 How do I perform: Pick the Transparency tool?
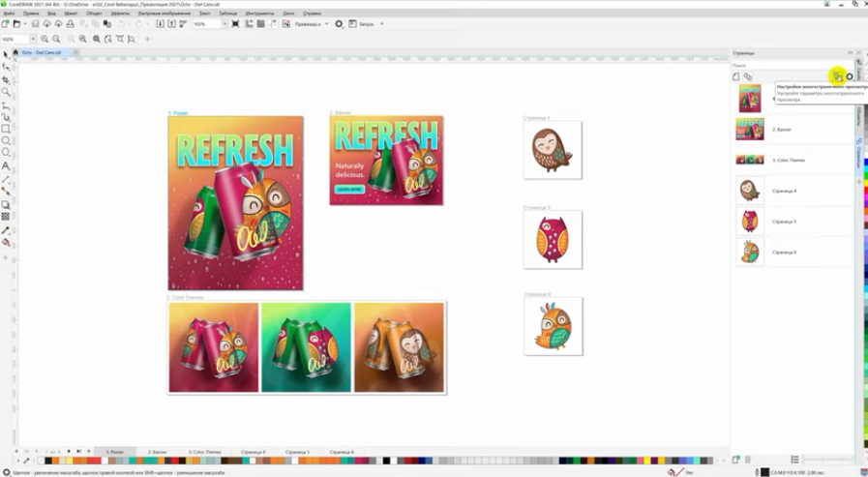click(x=6, y=217)
